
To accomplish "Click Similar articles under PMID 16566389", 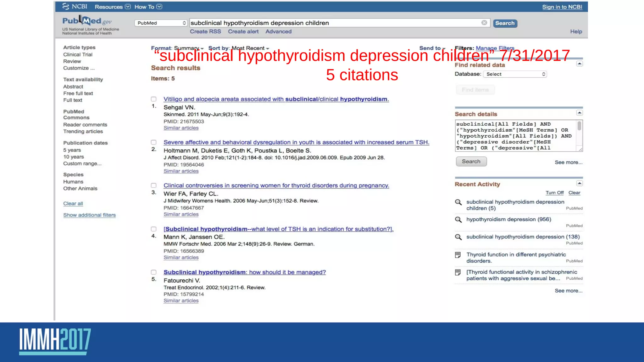I will coord(181,257).
